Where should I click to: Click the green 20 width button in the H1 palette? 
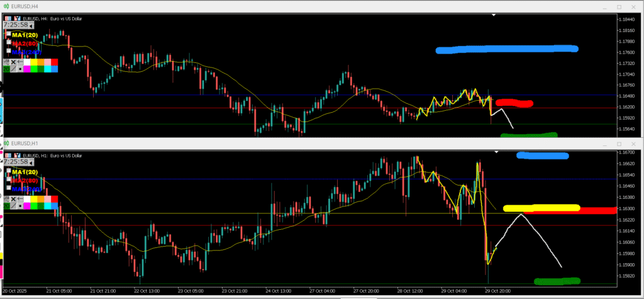point(6,205)
